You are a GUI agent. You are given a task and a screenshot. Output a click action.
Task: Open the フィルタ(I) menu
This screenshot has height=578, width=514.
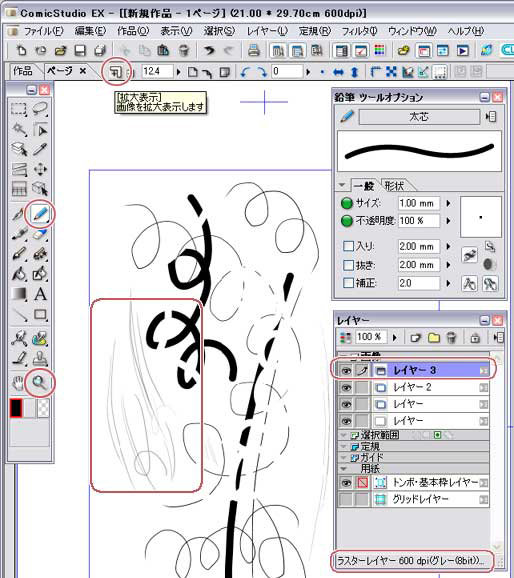(x=360, y=31)
